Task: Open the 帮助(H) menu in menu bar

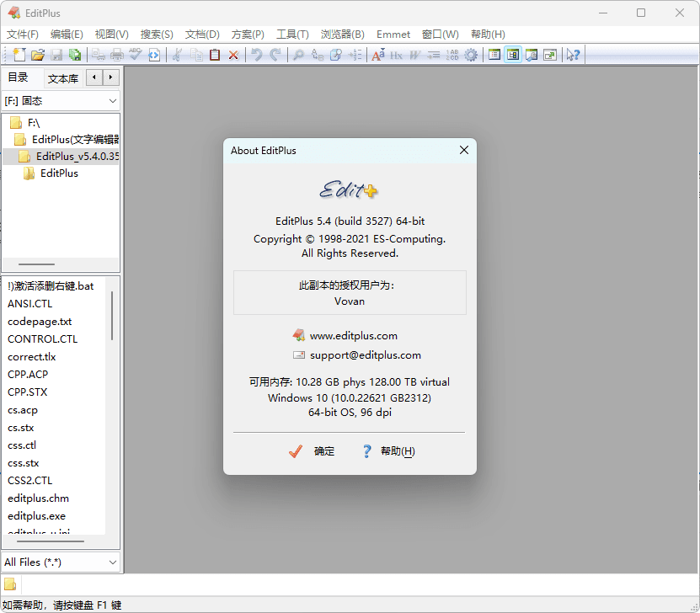Action: coord(488,35)
